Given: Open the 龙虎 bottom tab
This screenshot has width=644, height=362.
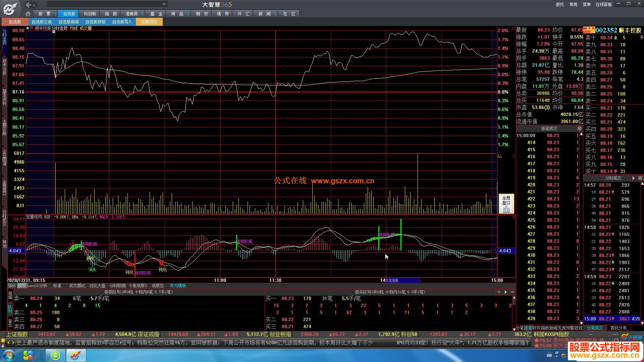Looking at the screenshot, I should [x=561, y=328].
